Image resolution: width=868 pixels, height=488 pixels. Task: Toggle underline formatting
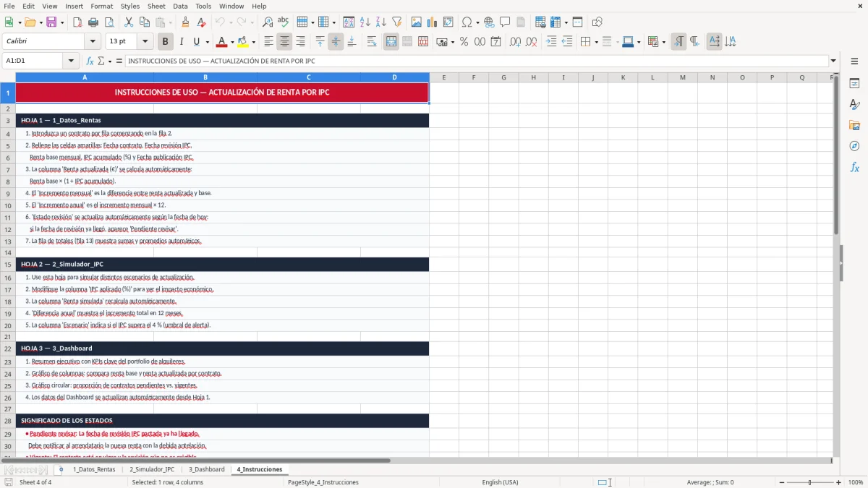(x=197, y=42)
